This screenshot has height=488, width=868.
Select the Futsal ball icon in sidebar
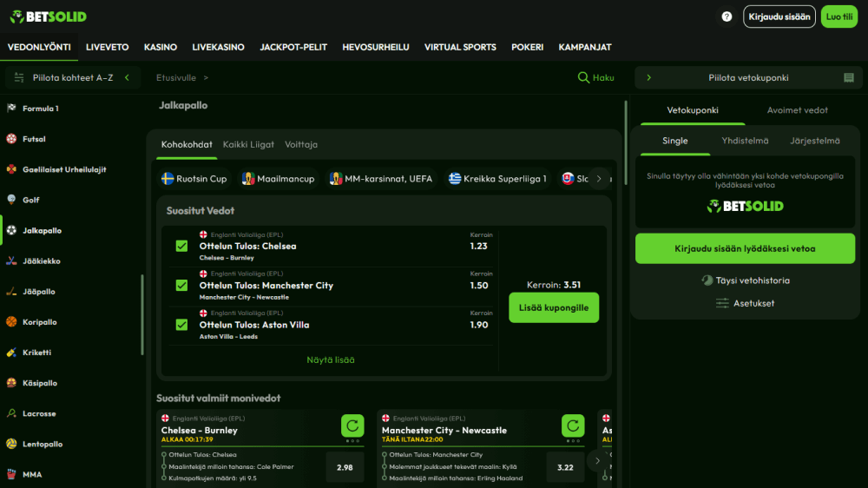pos(11,139)
